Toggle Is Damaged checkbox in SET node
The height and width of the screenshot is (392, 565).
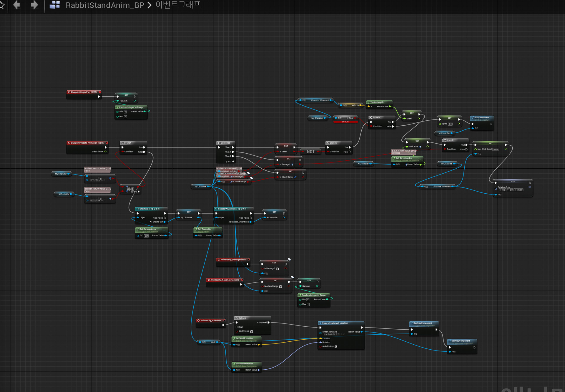[x=277, y=269]
